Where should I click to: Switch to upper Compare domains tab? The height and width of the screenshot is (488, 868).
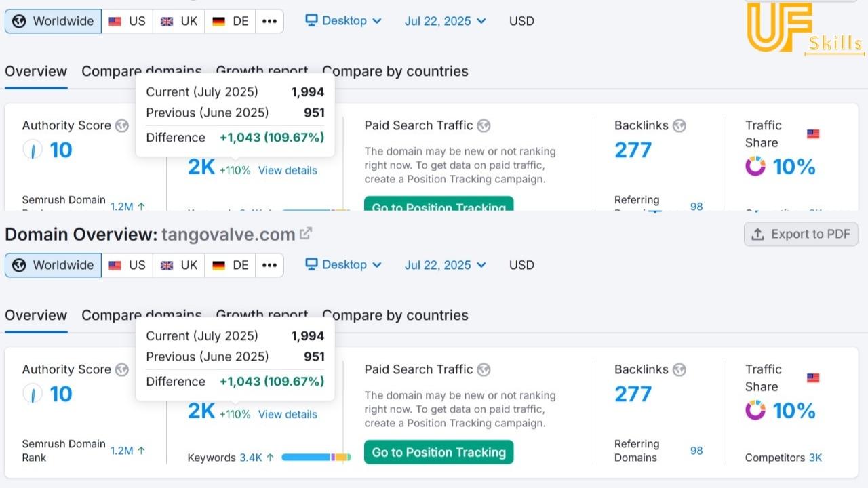(x=142, y=71)
